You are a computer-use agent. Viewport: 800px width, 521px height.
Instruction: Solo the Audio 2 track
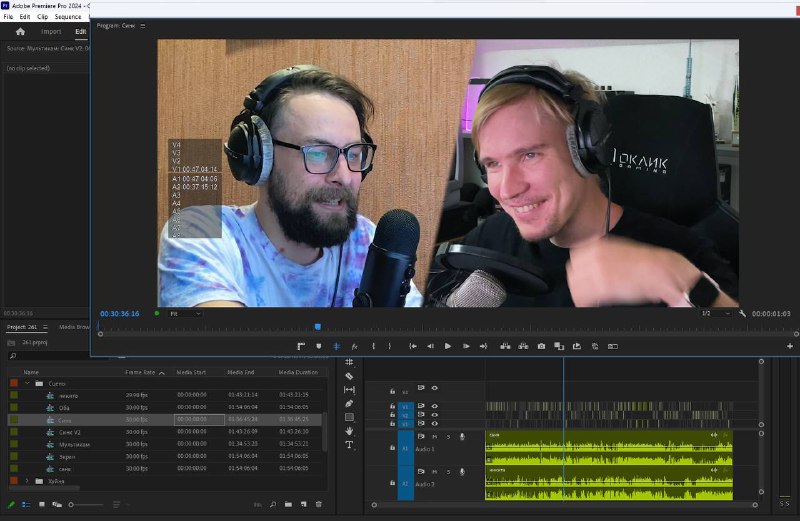pos(448,472)
